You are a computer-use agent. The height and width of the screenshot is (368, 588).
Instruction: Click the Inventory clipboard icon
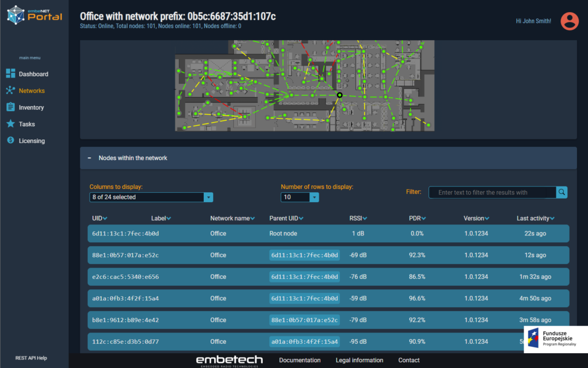(x=10, y=107)
